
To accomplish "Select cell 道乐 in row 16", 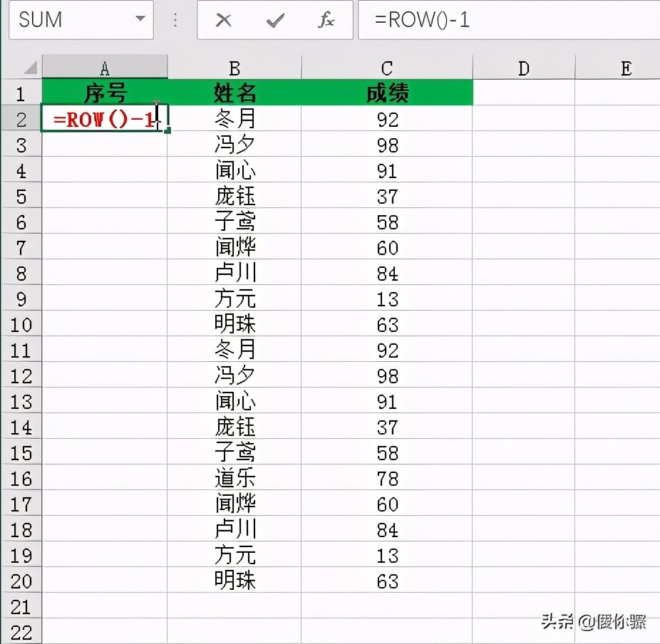I will [234, 478].
